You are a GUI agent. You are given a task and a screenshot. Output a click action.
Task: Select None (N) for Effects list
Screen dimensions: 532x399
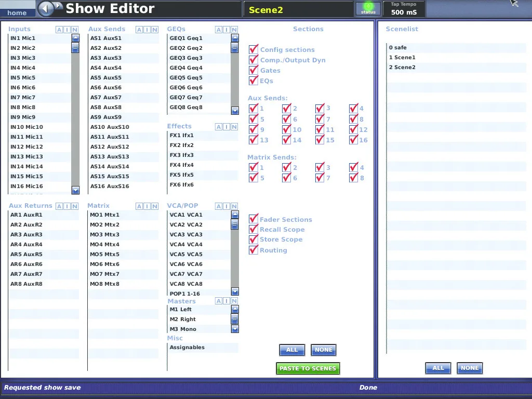[x=234, y=127]
